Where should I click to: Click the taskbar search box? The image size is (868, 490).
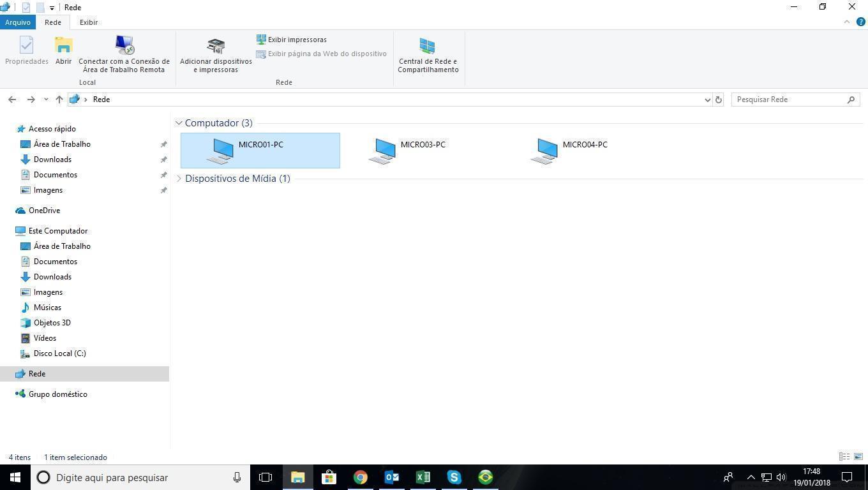[x=140, y=477]
